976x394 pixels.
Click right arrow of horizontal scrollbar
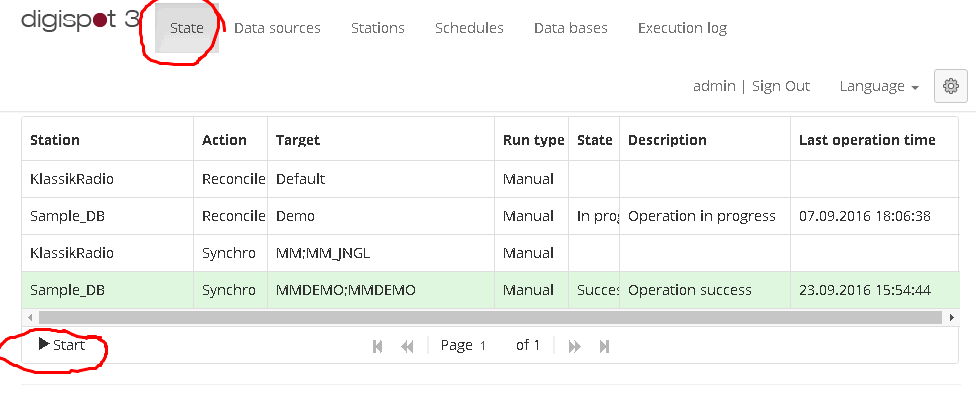951,317
